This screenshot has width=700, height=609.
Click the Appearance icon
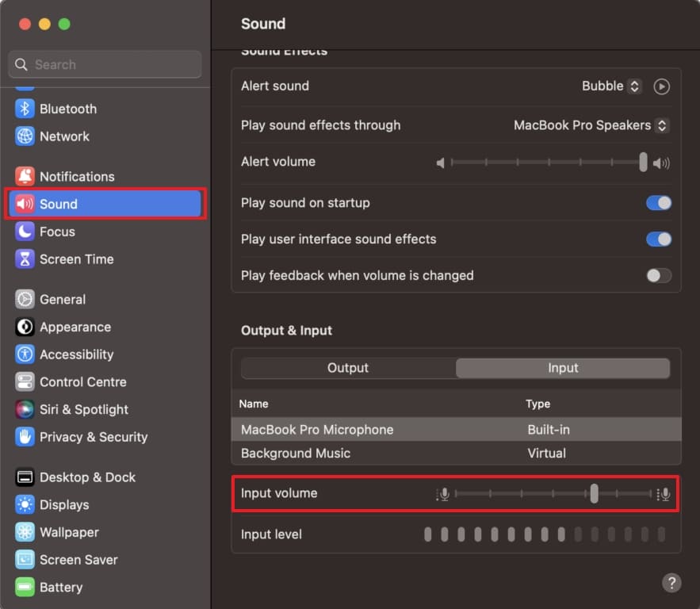pos(25,327)
